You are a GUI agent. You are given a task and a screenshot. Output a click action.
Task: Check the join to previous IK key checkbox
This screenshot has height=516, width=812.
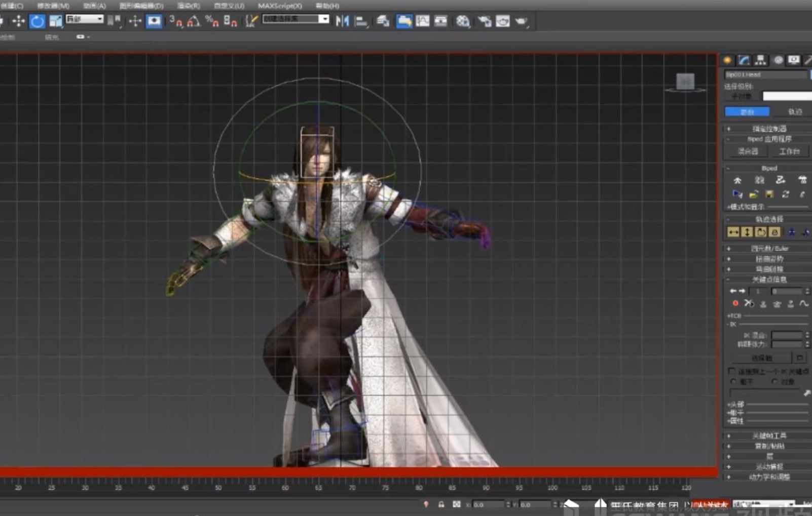tap(731, 371)
